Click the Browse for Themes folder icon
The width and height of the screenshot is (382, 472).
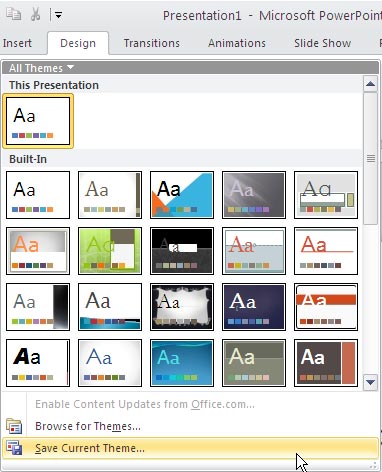pos(14,426)
